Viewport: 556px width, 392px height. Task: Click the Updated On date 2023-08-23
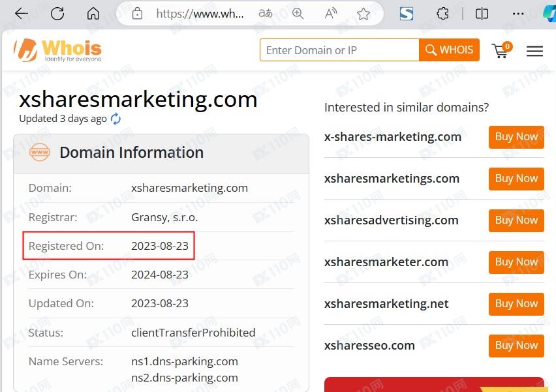click(x=160, y=303)
